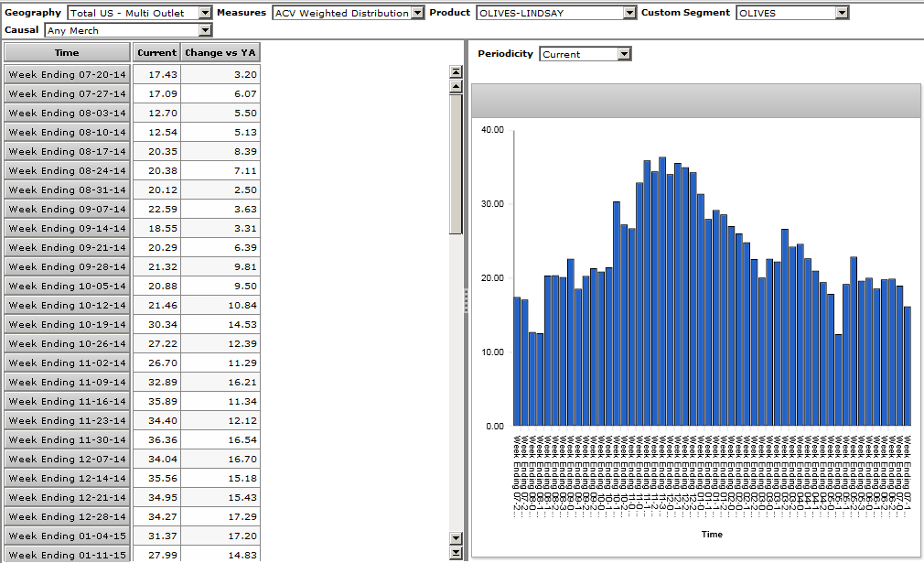Screen dimensions: 924x563
Task: Click the Time column header
Action: pyautogui.click(x=67, y=53)
